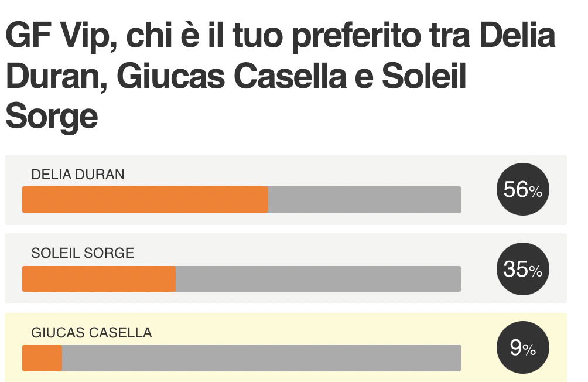
Task: Click orange portion of Soleil Sorge bar
Action: pyautogui.click(x=99, y=279)
